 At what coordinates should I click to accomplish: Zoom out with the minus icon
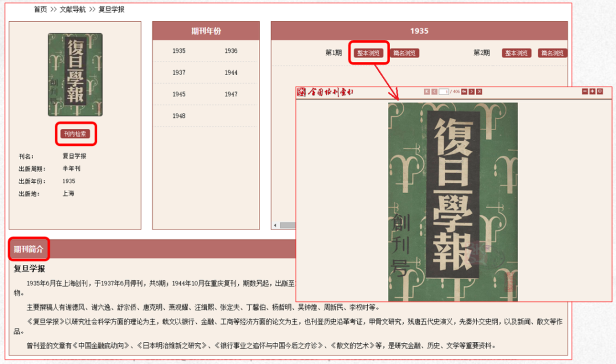click(x=585, y=91)
